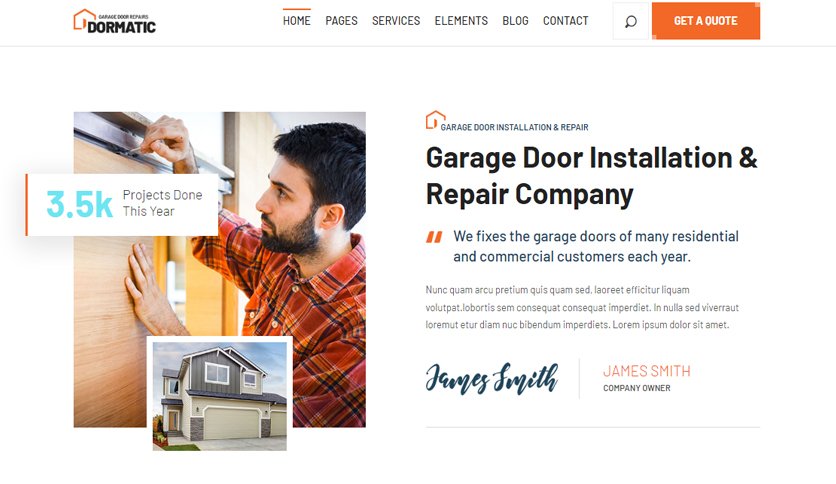Click the James Smith signature
This screenshot has width=836, height=484.
[x=492, y=378]
